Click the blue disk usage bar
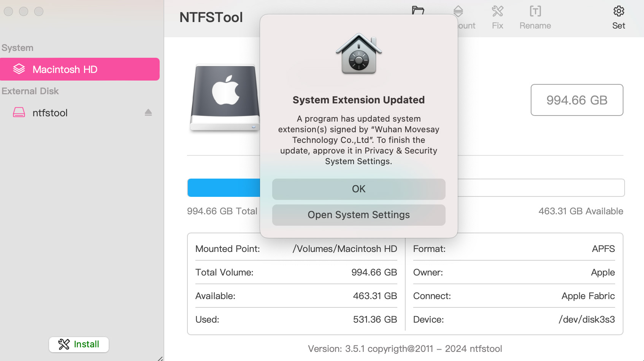The height and width of the screenshot is (361, 644). (224, 188)
